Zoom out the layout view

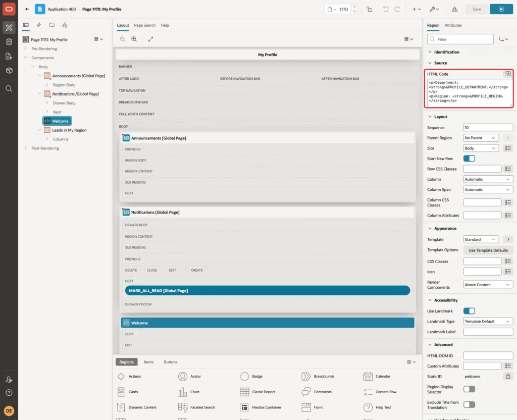pyautogui.click(x=123, y=39)
